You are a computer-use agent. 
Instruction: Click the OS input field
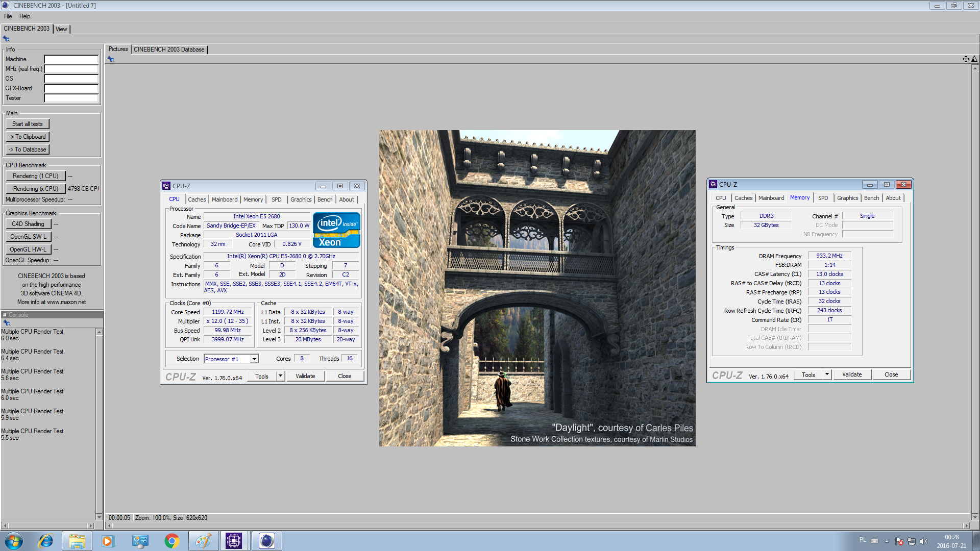71,79
